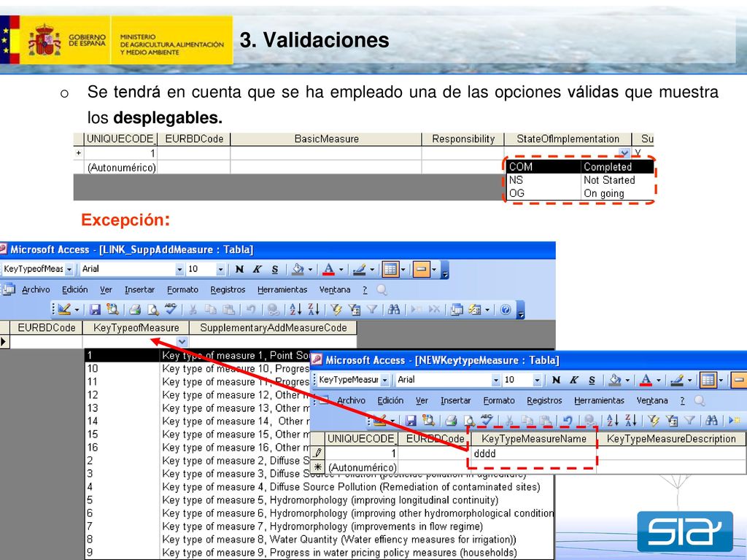Open font size dropdown in NEWKeytypeMeasure window
747x560 pixels.
click(537, 380)
